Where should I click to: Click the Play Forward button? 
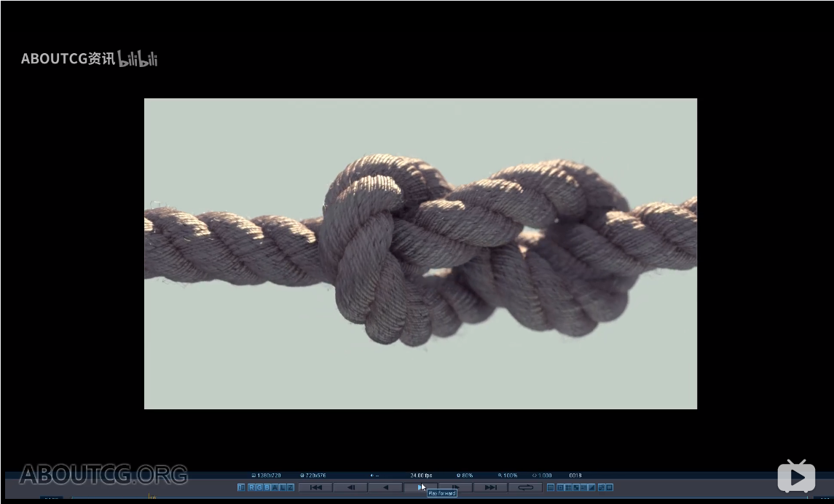coord(420,487)
